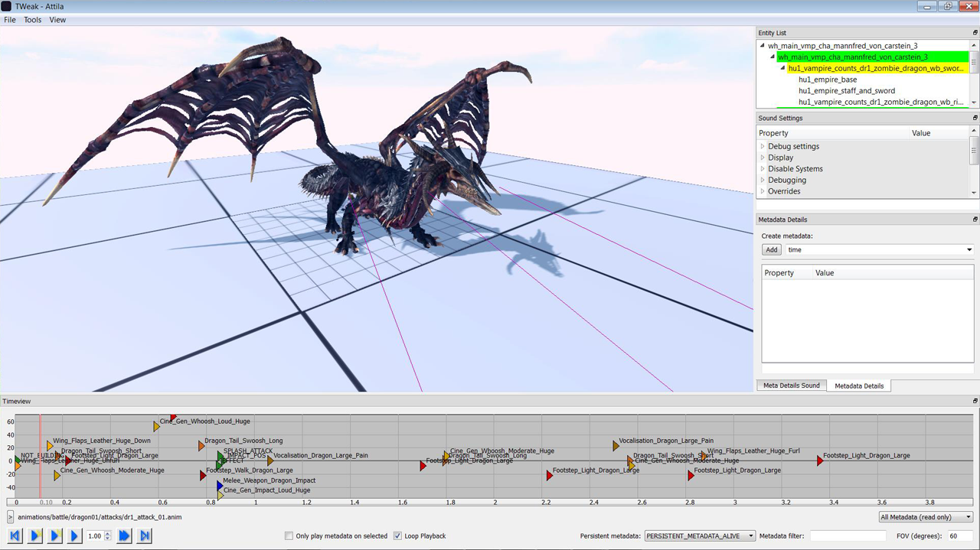Expand the Debug settings property group
Image resolution: width=980 pixels, height=550 pixels.
[763, 146]
